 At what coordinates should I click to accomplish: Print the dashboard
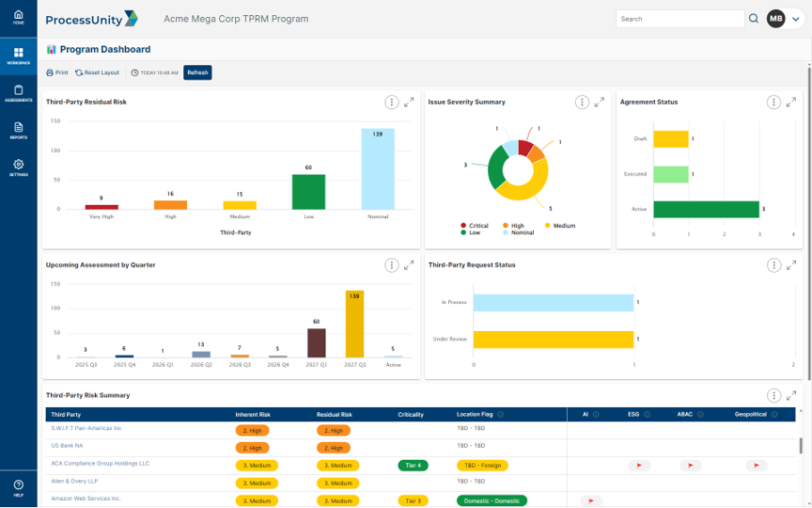pyautogui.click(x=57, y=72)
